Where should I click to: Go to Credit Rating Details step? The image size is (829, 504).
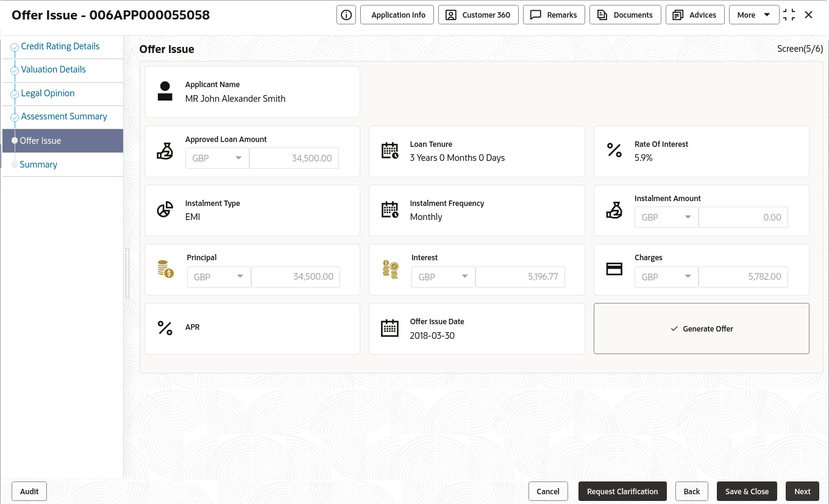pos(60,46)
